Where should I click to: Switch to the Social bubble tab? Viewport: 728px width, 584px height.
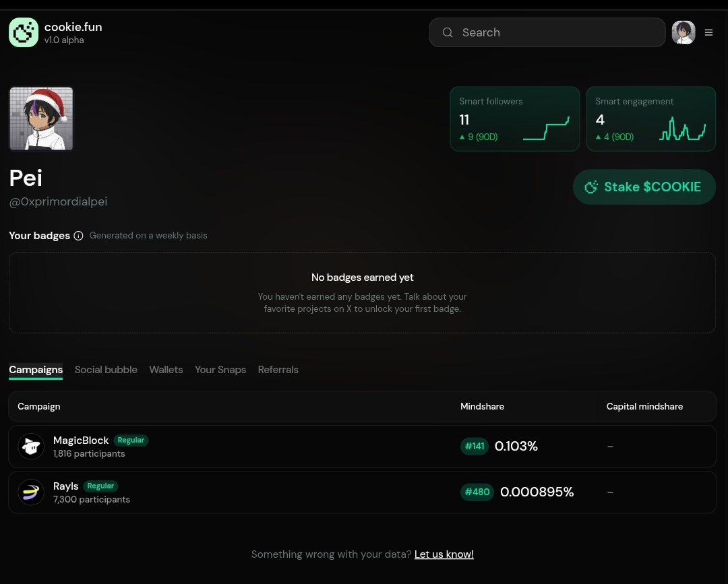pos(106,370)
